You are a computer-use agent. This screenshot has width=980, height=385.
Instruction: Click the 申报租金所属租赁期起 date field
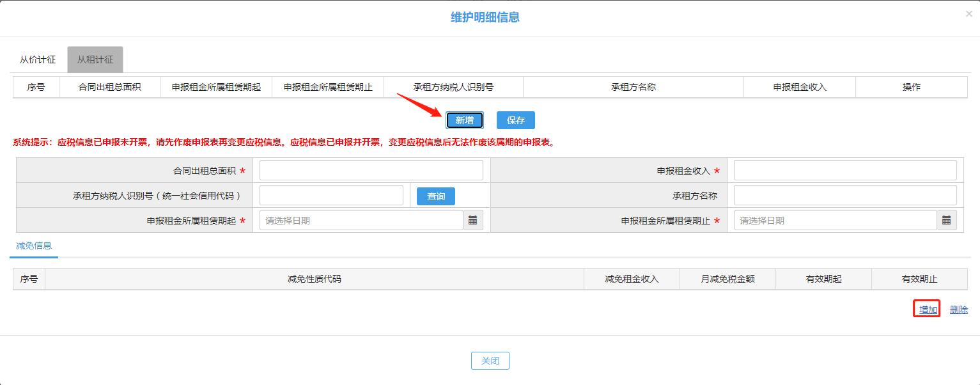[x=361, y=220]
